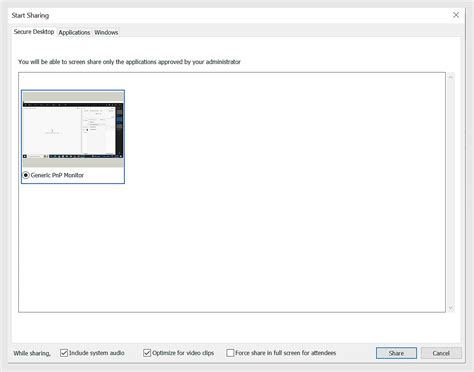Click the administrator approval notice text
474x372 pixels.
[129, 62]
